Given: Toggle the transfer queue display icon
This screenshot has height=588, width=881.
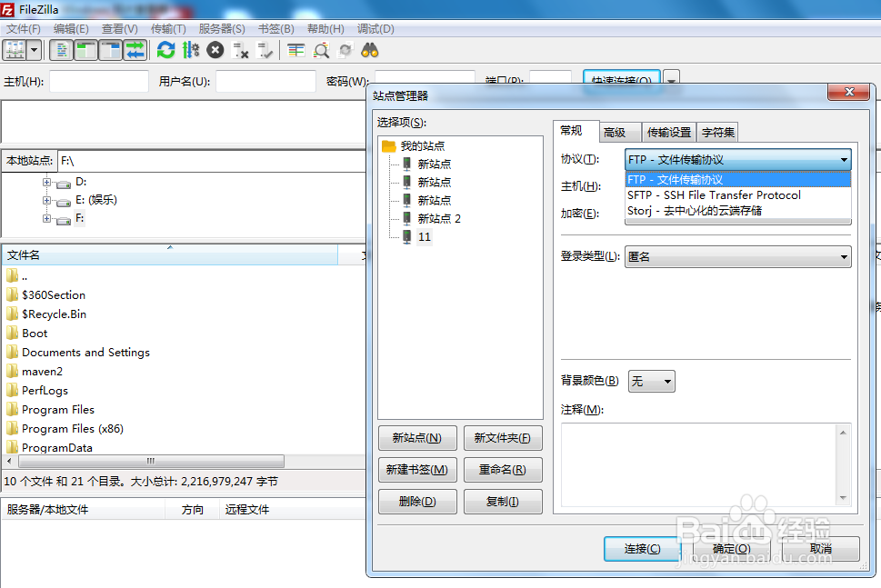Looking at the screenshot, I should (x=135, y=51).
